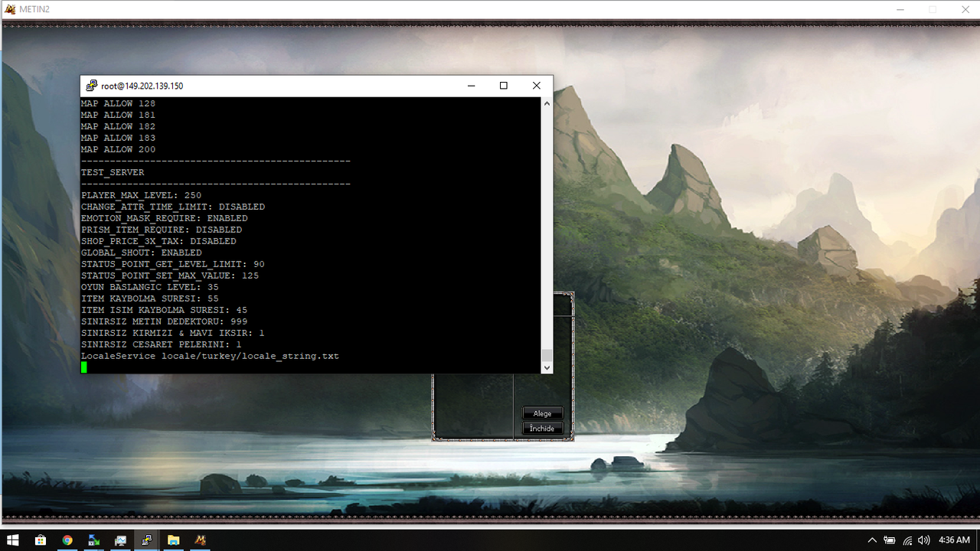Click the MAP ALLOW 200 line
980x551 pixels.
click(118, 149)
